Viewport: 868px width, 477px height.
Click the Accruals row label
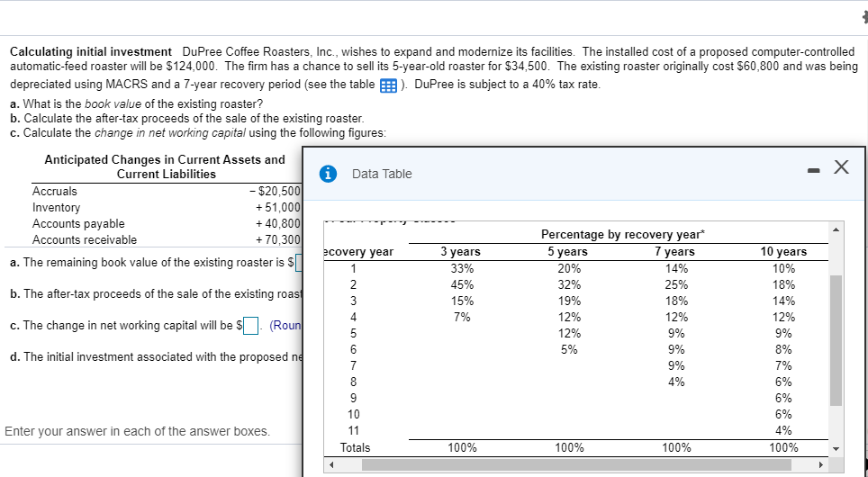55,192
